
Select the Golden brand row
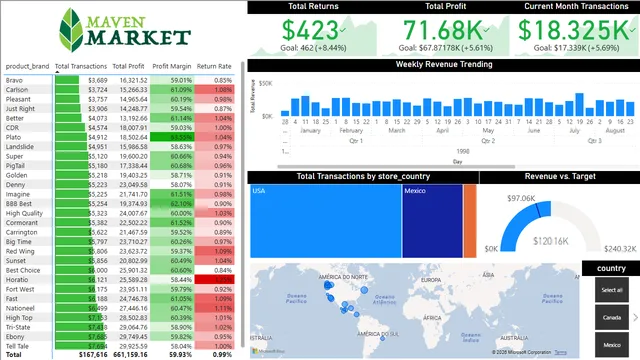(x=120, y=175)
